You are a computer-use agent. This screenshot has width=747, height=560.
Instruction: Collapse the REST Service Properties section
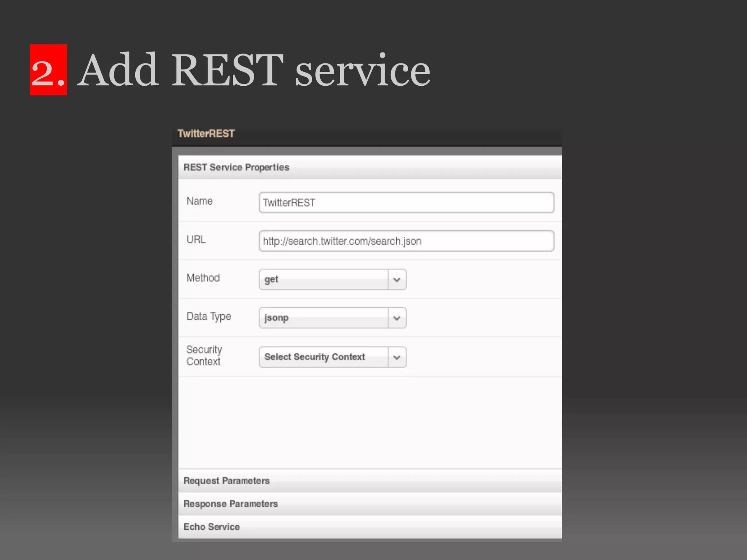tap(370, 167)
